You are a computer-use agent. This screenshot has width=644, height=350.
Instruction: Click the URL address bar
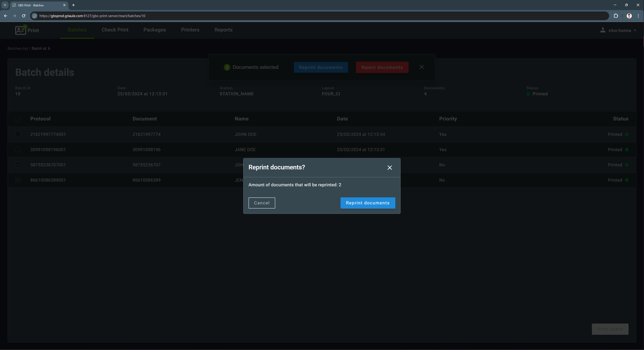pos(320,16)
